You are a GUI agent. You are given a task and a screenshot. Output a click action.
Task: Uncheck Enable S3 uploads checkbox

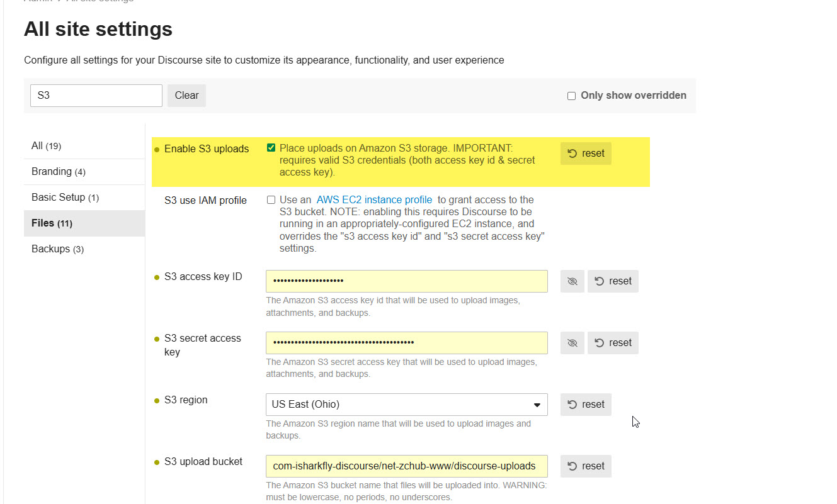coord(271,148)
